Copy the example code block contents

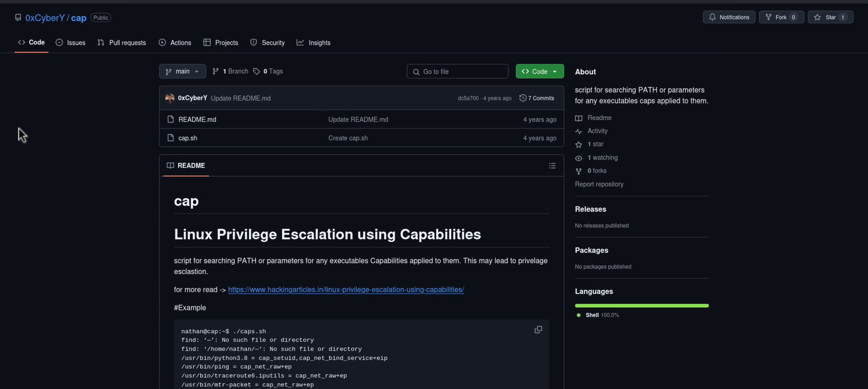click(538, 329)
